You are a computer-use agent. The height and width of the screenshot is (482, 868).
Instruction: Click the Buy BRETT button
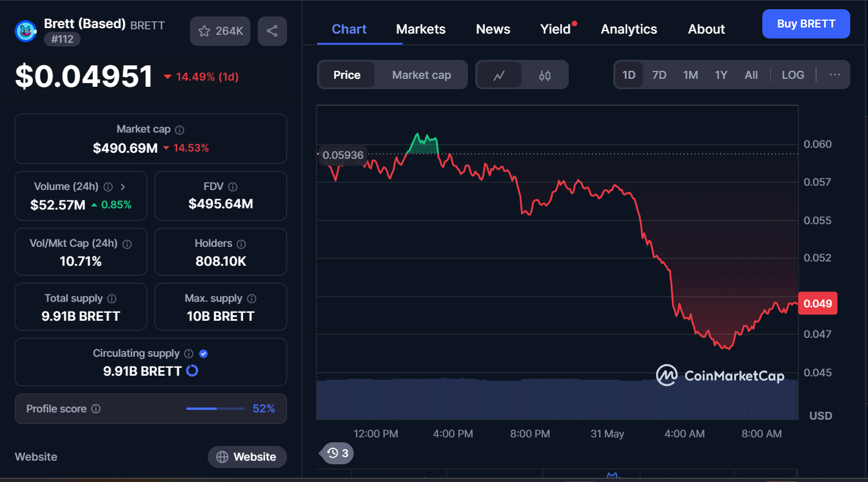tap(806, 24)
